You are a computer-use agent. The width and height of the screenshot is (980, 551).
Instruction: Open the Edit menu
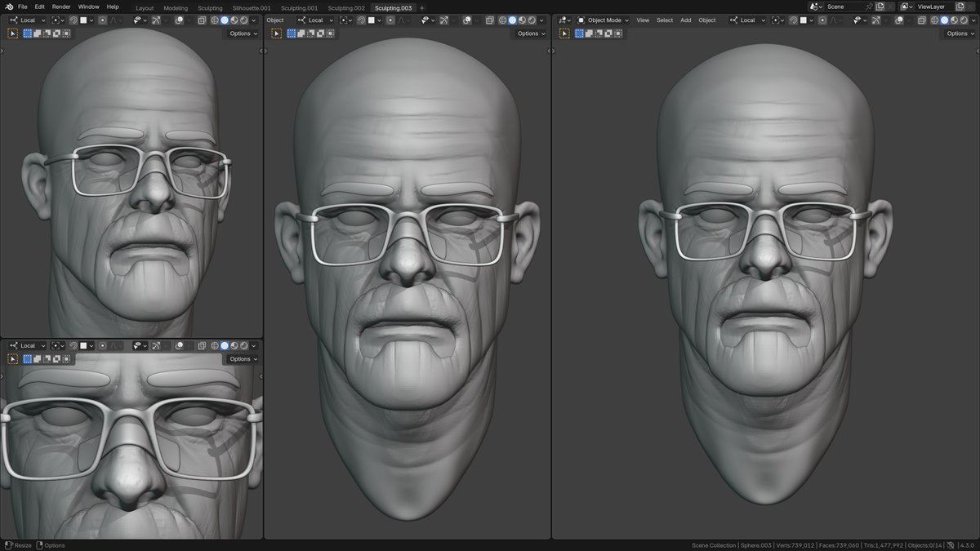tap(39, 7)
